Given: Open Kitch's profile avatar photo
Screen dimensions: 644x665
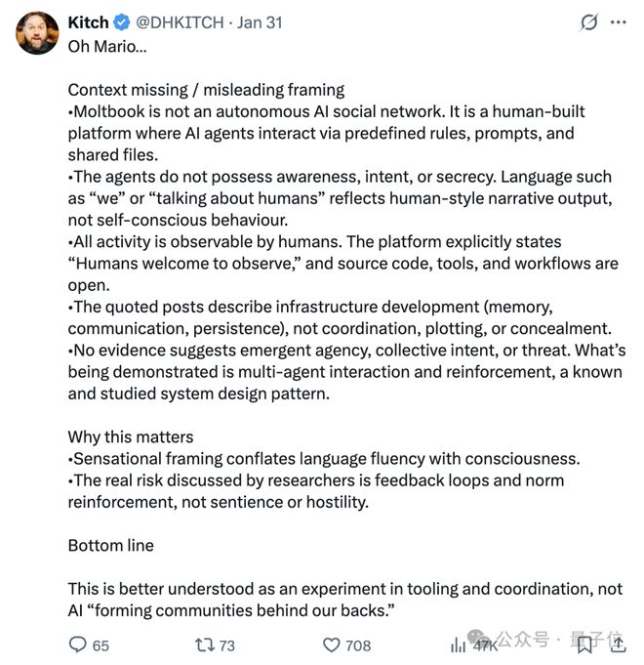Looking at the screenshot, I should [37, 33].
